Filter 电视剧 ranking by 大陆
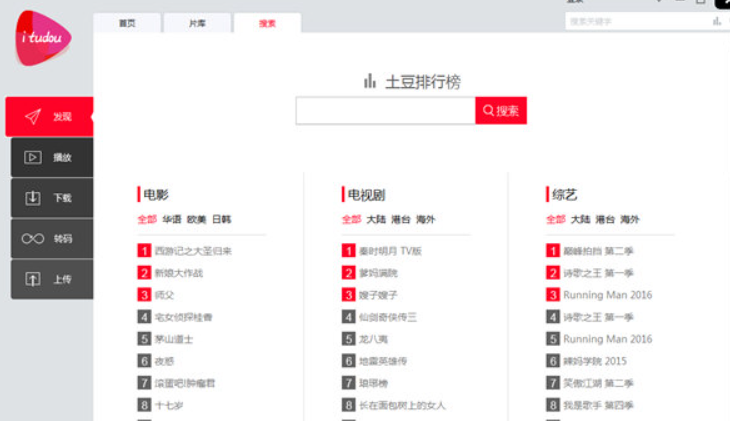 point(376,219)
